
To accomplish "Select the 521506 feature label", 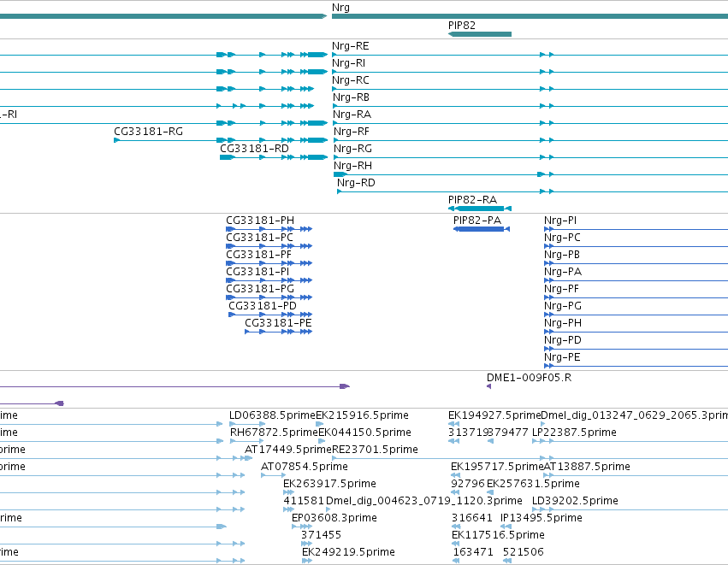I will pos(524,553).
